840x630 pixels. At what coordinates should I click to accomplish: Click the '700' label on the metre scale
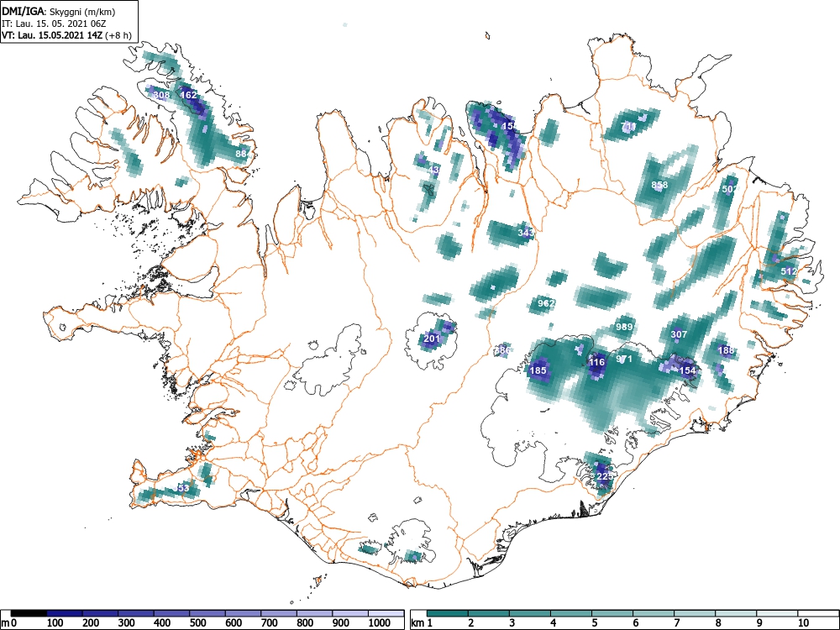tap(269, 622)
